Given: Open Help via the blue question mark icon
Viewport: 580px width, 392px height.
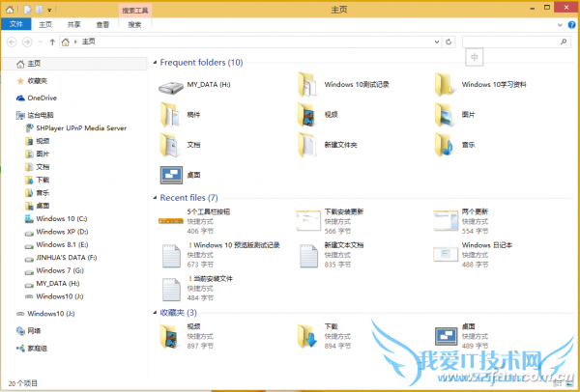Looking at the screenshot, I should pyautogui.click(x=572, y=25).
